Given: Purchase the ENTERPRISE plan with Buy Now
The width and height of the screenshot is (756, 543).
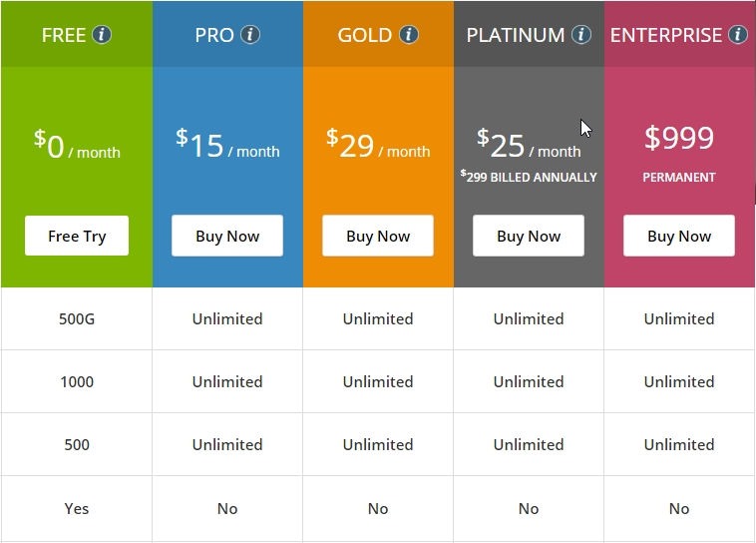Looking at the screenshot, I should pos(679,236).
